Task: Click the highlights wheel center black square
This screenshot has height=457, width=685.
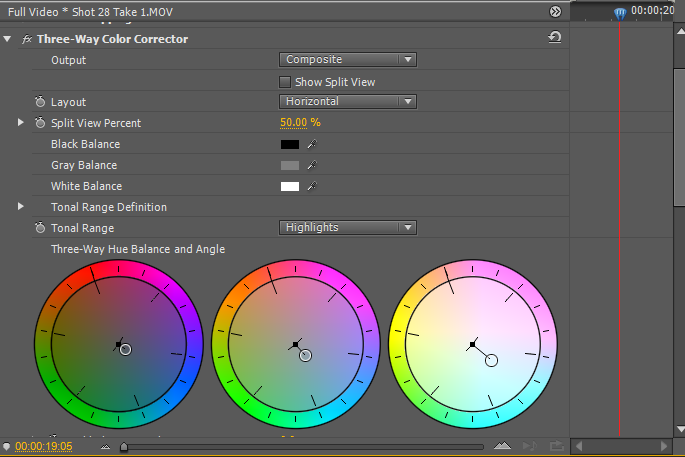Action: click(472, 345)
